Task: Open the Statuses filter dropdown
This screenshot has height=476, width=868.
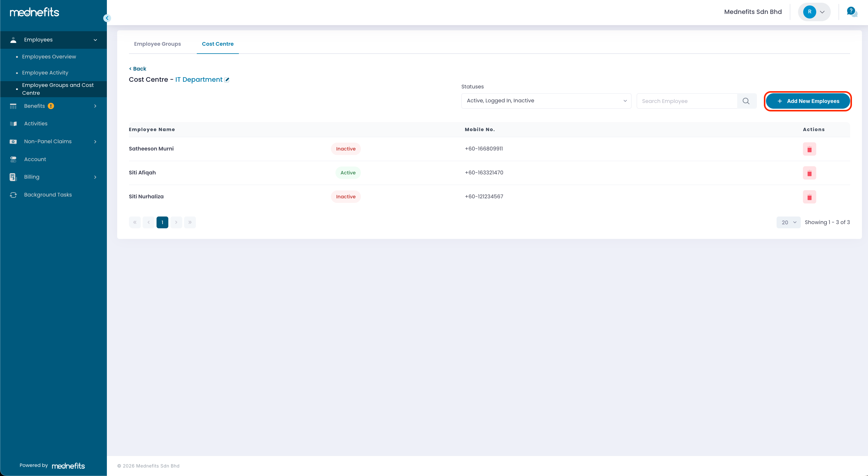Action: pyautogui.click(x=546, y=101)
